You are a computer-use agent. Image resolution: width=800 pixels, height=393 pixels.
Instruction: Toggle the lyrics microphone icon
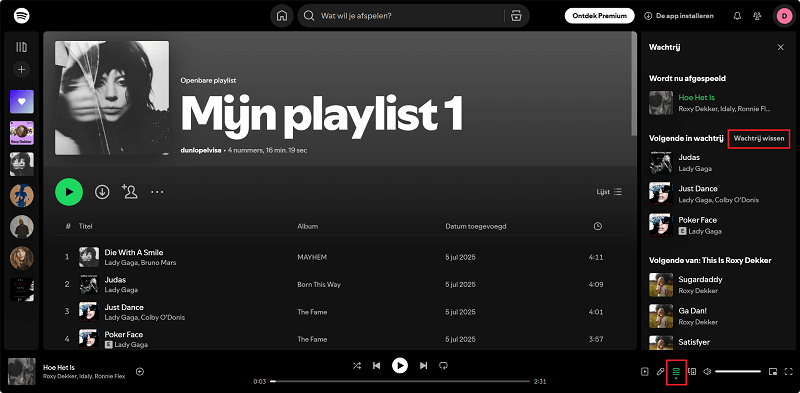[x=660, y=372]
